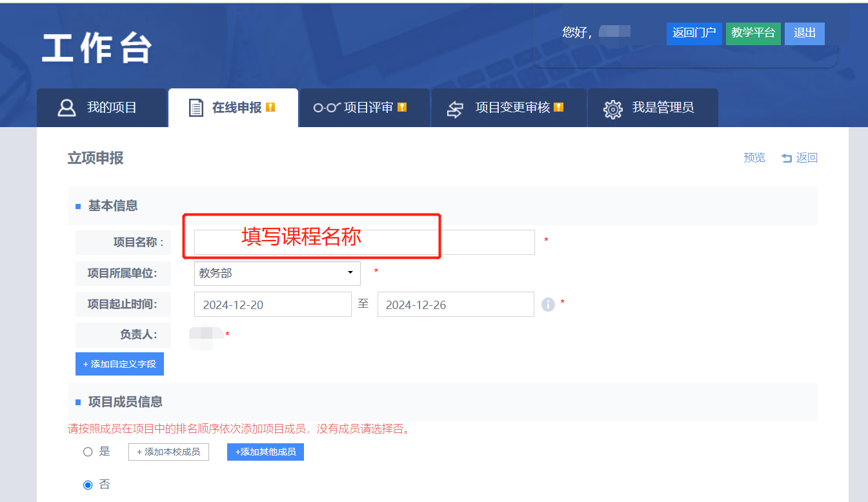
Task: Click the swap-arrows icon beside 项目变更审核
Action: [x=456, y=109]
